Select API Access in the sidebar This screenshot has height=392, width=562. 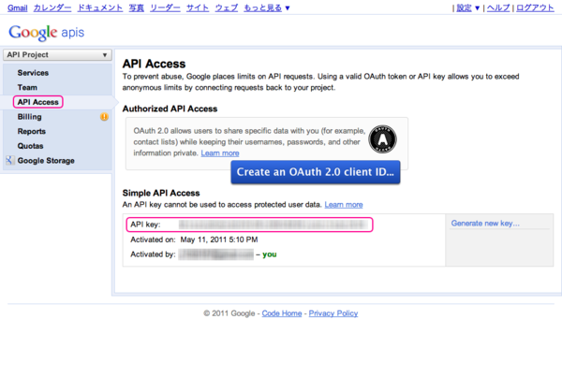tap(38, 102)
